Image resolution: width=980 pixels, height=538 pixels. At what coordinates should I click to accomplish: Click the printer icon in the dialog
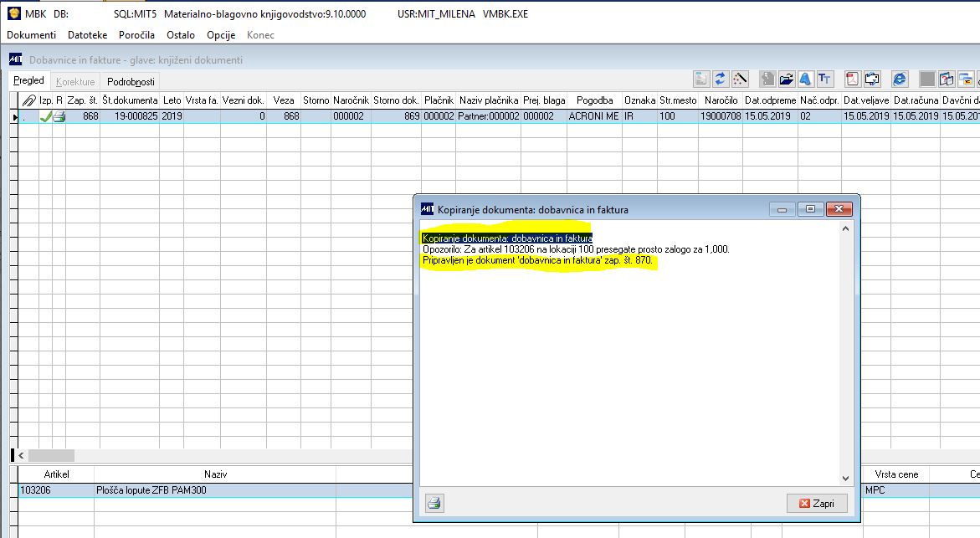(x=434, y=503)
